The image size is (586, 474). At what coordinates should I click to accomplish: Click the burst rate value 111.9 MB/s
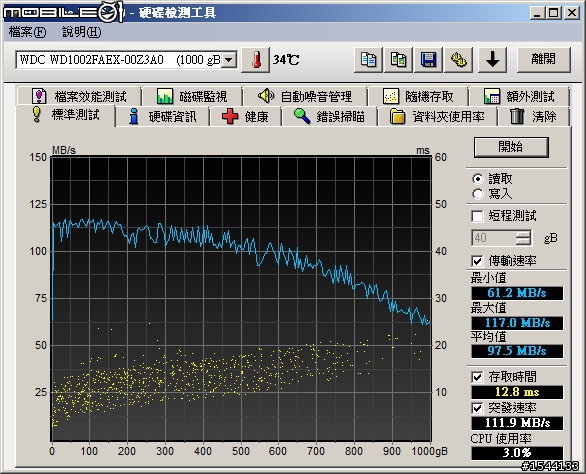click(x=517, y=423)
